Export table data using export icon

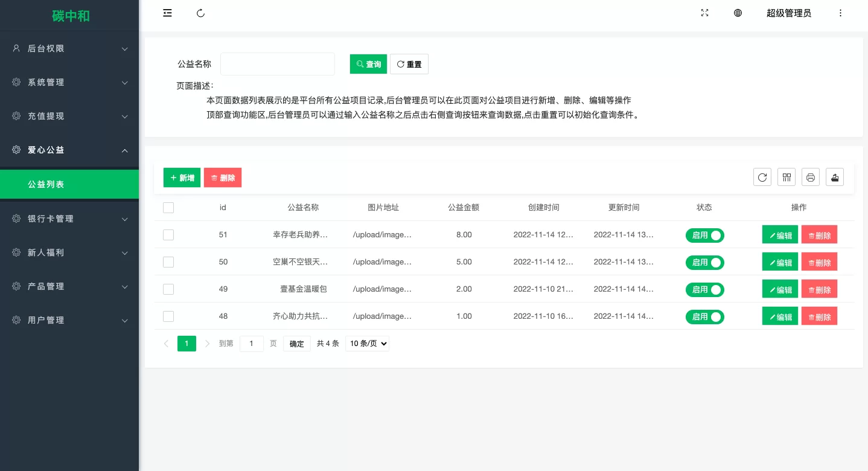point(835,177)
